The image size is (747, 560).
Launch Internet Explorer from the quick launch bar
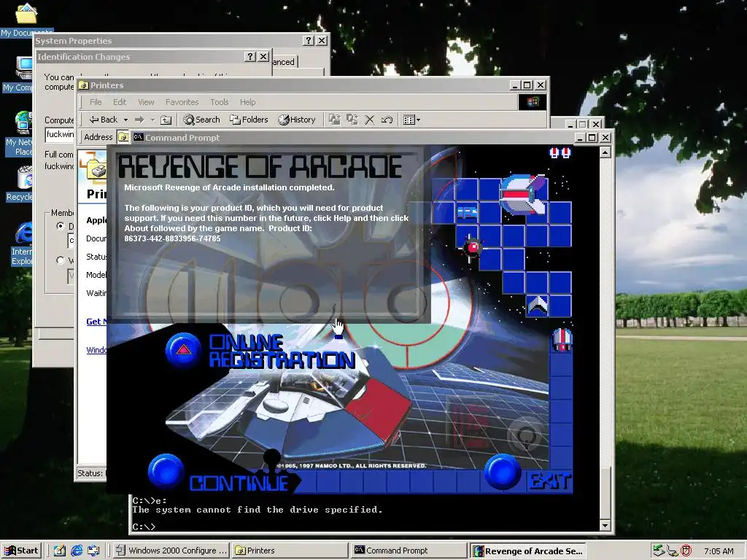click(x=76, y=551)
